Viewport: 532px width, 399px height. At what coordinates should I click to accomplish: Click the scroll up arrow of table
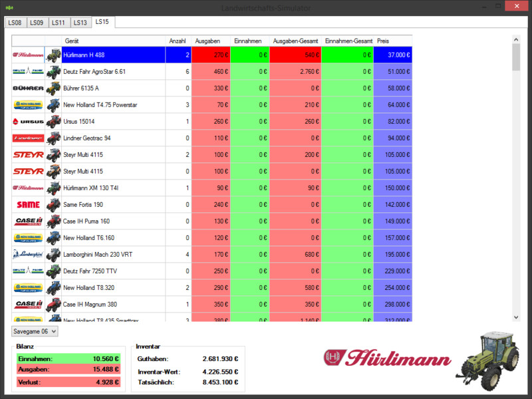click(516, 40)
